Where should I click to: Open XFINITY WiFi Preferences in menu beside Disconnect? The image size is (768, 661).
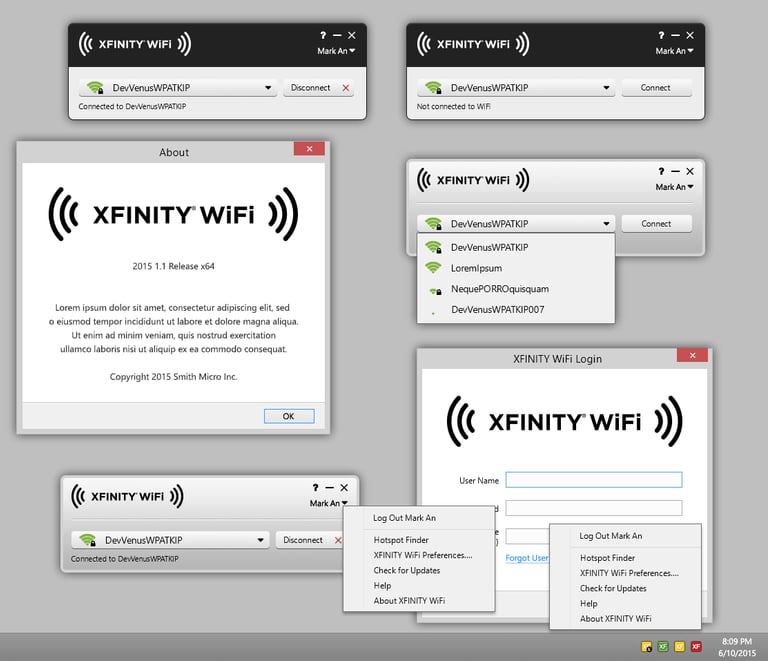419,555
